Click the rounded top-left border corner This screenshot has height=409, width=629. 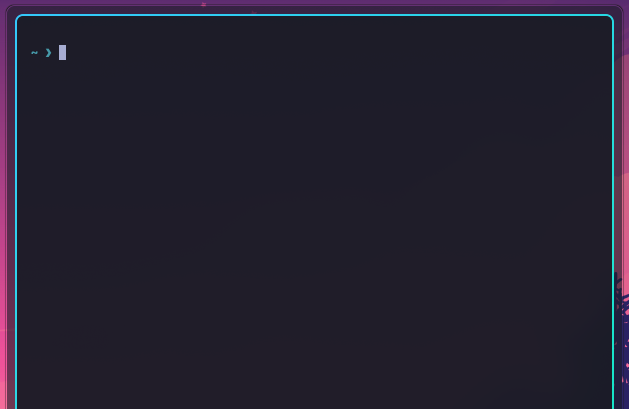click(18, 17)
